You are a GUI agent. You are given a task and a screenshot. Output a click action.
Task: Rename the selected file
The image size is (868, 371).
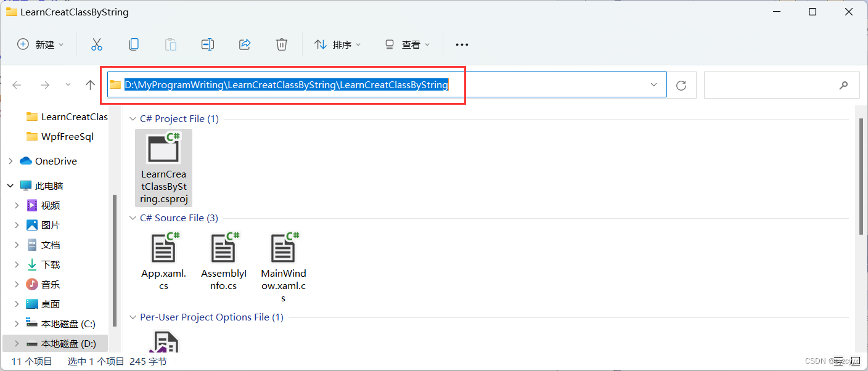pyautogui.click(x=208, y=44)
